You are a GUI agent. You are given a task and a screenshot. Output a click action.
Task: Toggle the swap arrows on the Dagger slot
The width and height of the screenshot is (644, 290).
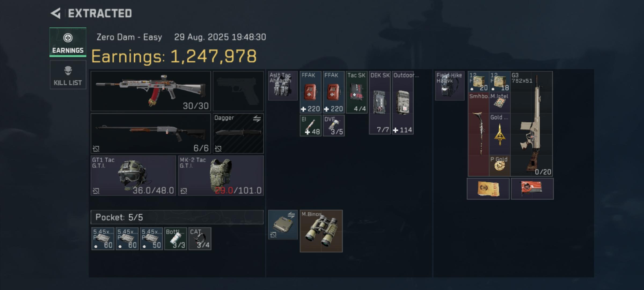pos(257,118)
